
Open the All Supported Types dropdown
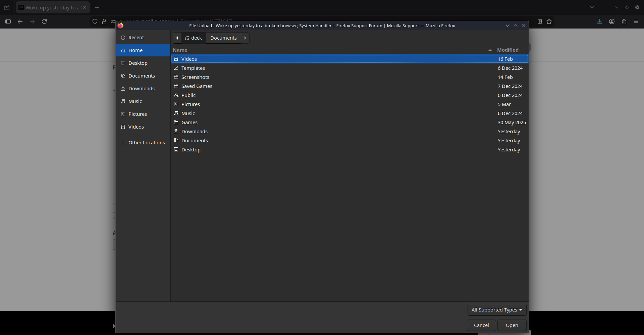click(x=496, y=310)
